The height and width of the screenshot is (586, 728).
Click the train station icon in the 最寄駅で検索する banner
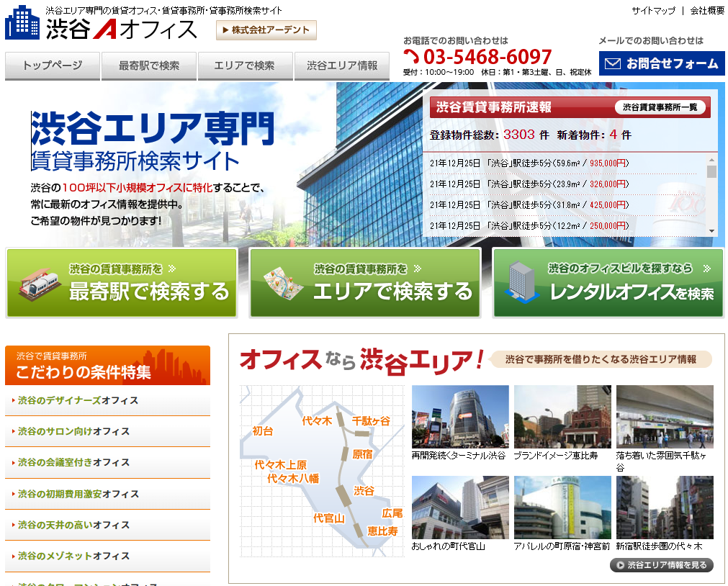[x=40, y=284]
